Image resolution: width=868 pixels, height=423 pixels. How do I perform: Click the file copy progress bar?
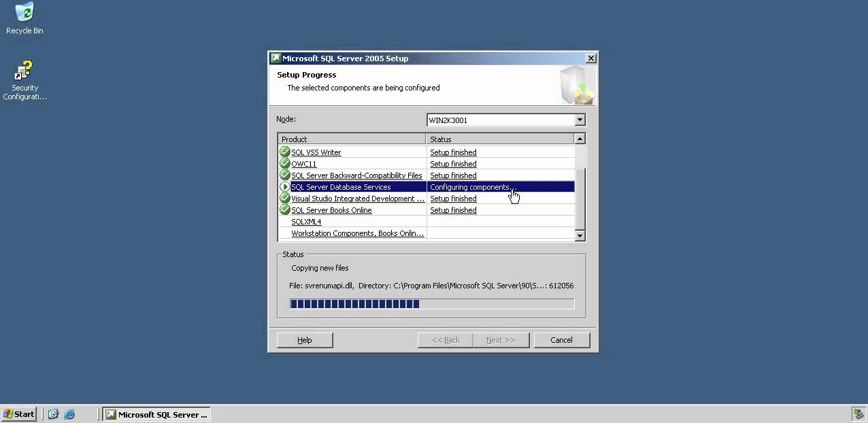432,304
